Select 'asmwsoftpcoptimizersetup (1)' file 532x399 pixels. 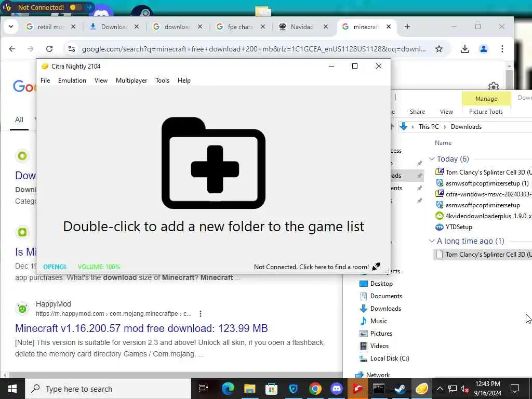pos(484,183)
